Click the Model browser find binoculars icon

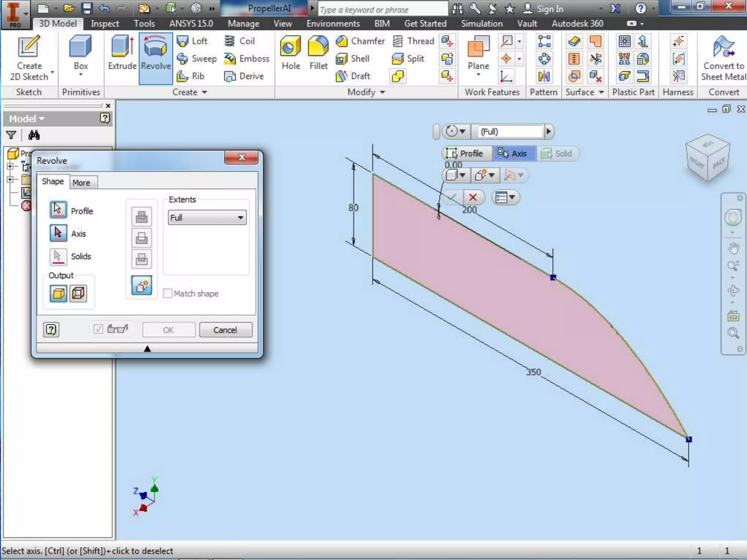click(34, 136)
